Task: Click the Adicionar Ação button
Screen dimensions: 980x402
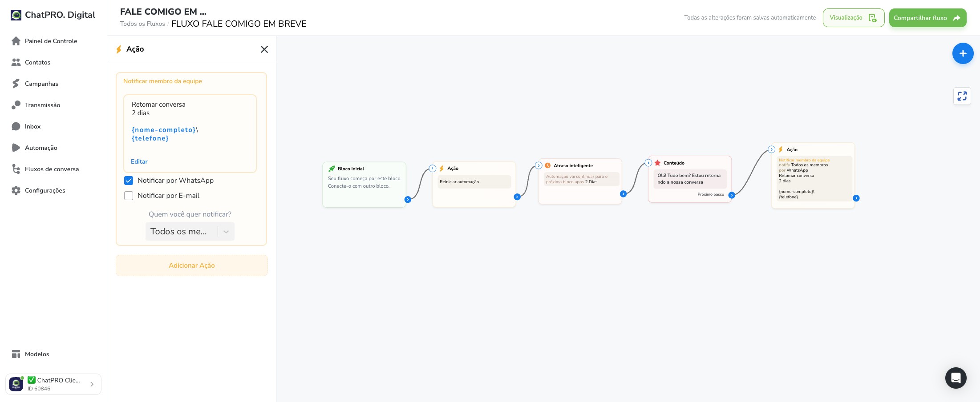Action: coord(192,265)
